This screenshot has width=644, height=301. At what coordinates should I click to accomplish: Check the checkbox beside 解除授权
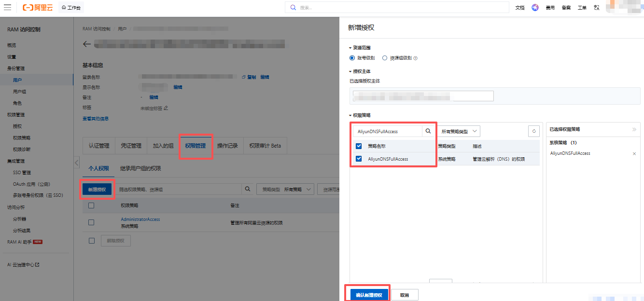(x=91, y=240)
